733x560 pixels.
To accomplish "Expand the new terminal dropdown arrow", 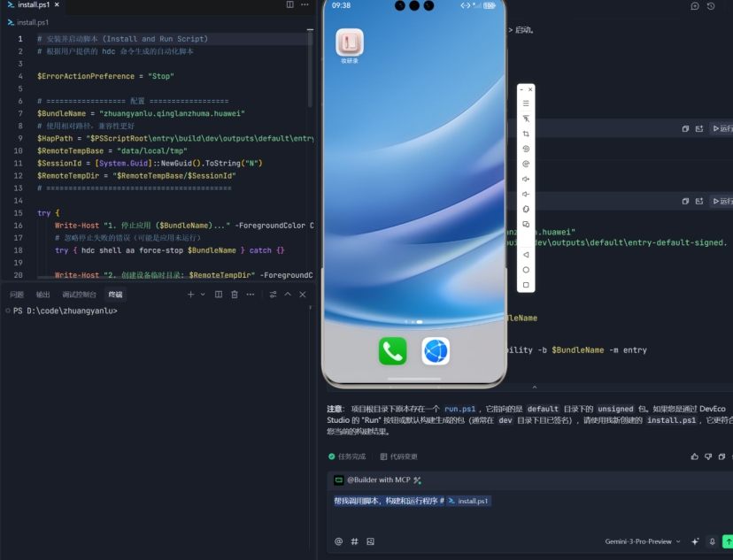I will (x=203, y=295).
